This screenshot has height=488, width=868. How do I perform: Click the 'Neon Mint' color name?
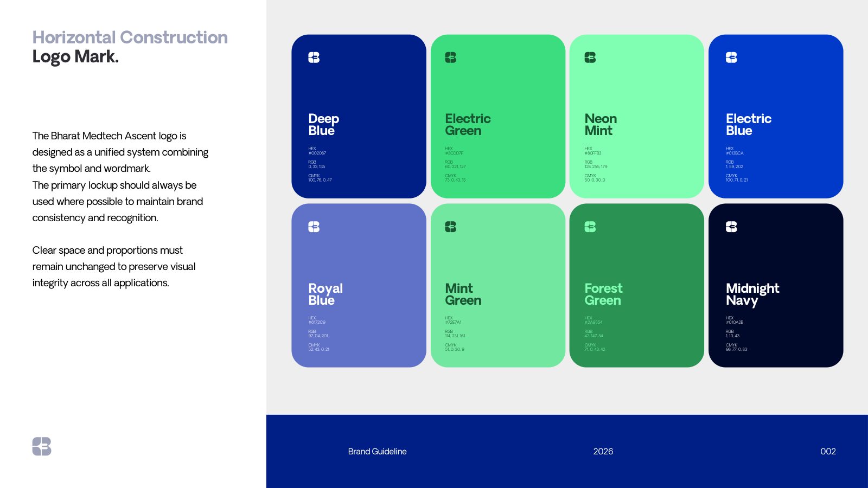pos(601,125)
